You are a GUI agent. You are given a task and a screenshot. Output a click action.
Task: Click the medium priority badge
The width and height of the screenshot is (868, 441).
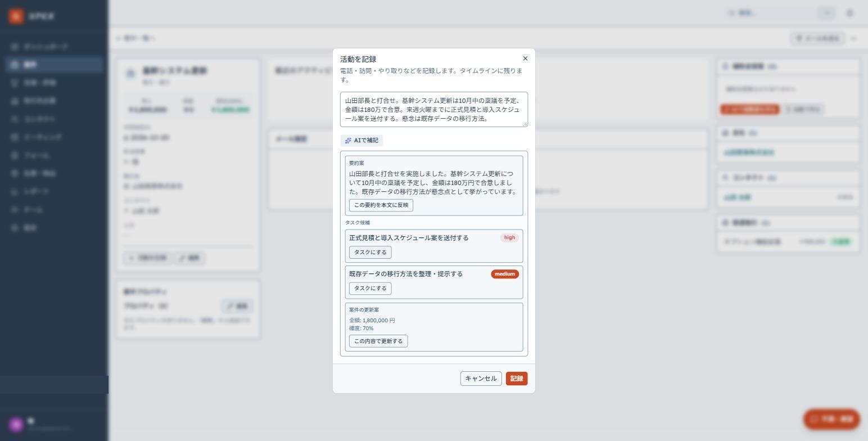505,274
